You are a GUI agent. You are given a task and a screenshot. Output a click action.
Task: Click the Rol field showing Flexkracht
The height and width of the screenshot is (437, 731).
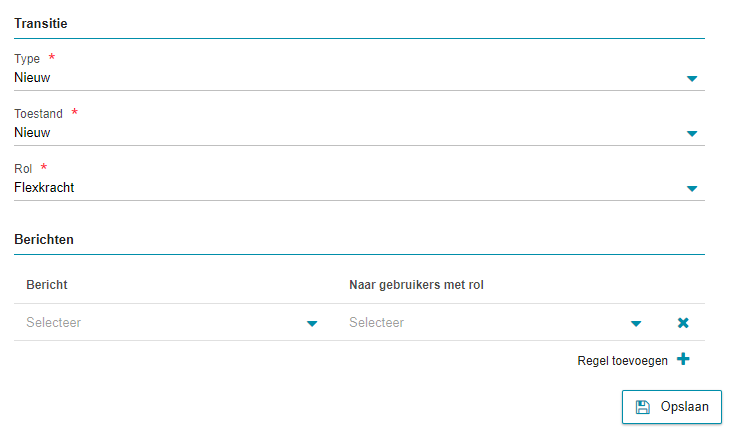pos(359,188)
